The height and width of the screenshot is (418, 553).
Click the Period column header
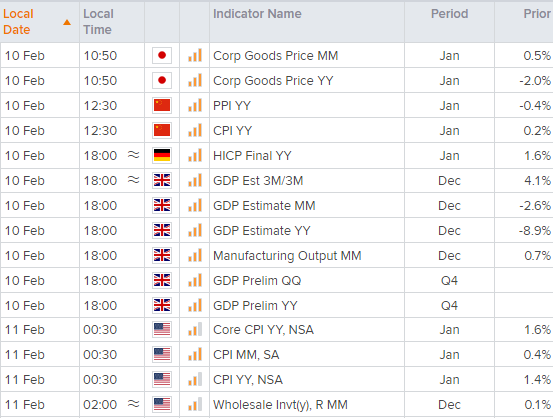[449, 14]
